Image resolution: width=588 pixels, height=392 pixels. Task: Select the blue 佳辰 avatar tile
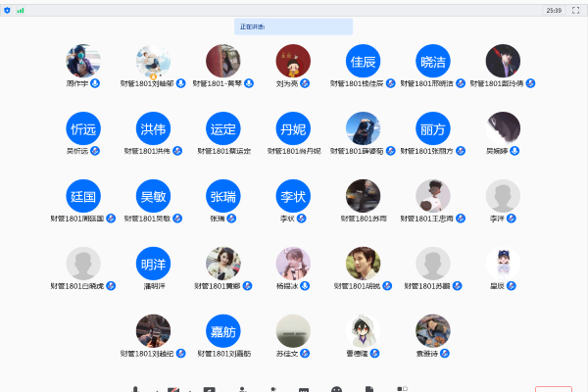(x=363, y=61)
